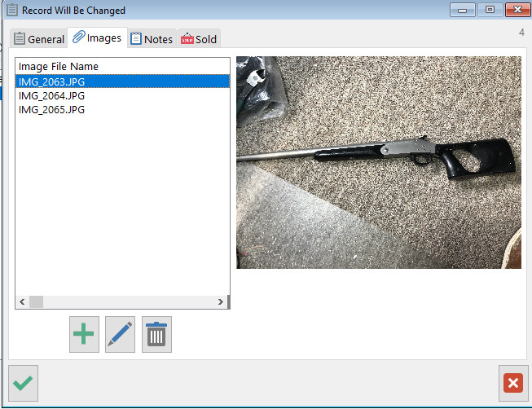Open the Notes tab

click(152, 39)
